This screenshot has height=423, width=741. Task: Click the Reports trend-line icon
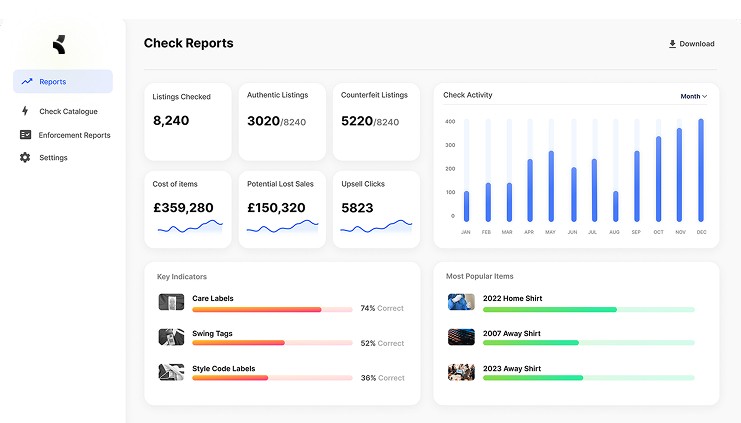pyautogui.click(x=27, y=81)
